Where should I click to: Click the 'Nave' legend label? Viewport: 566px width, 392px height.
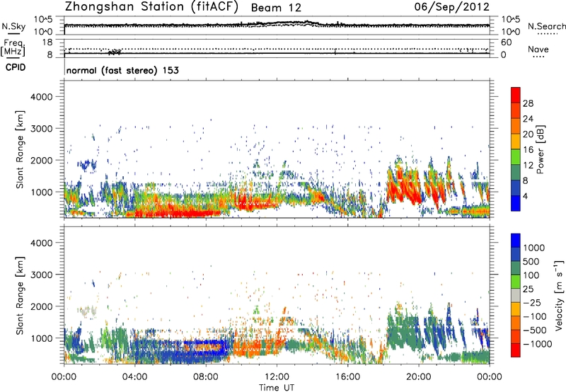coord(538,50)
